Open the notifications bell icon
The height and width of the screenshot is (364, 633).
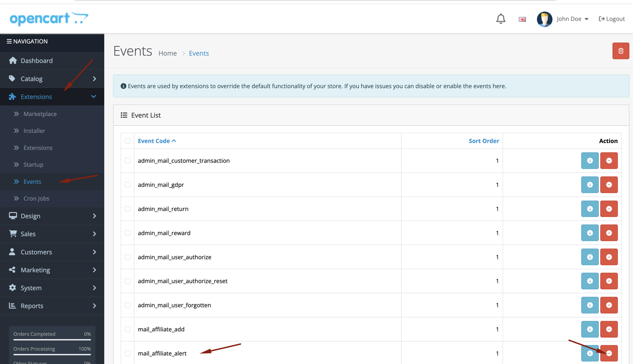pyautogui.click(x=500, y=19)
